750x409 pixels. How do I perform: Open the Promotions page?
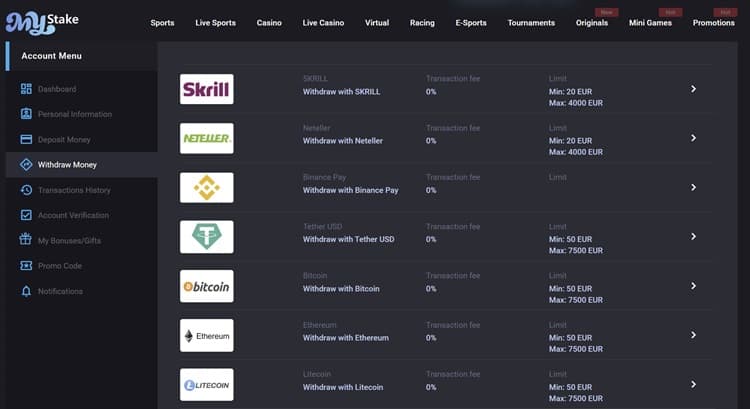[714, 23]
